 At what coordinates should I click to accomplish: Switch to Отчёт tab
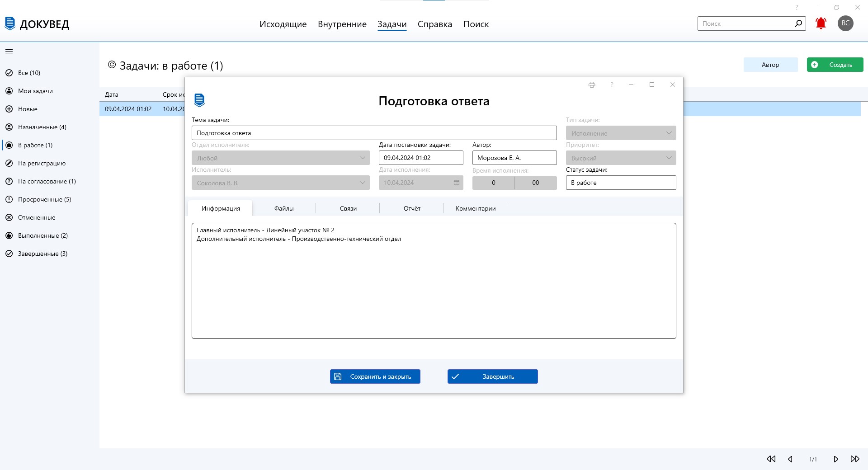(x=412, y=208)
